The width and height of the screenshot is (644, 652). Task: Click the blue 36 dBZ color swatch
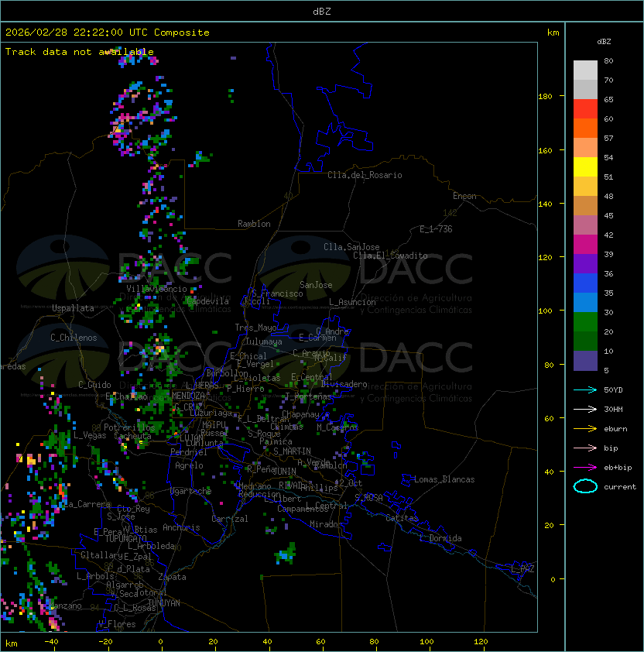585,283
